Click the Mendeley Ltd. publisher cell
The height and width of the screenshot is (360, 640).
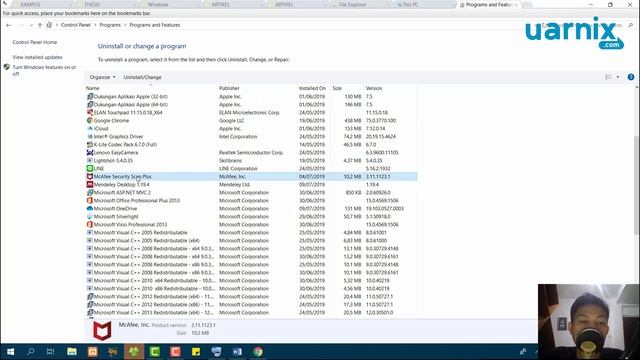click(234, 184)
